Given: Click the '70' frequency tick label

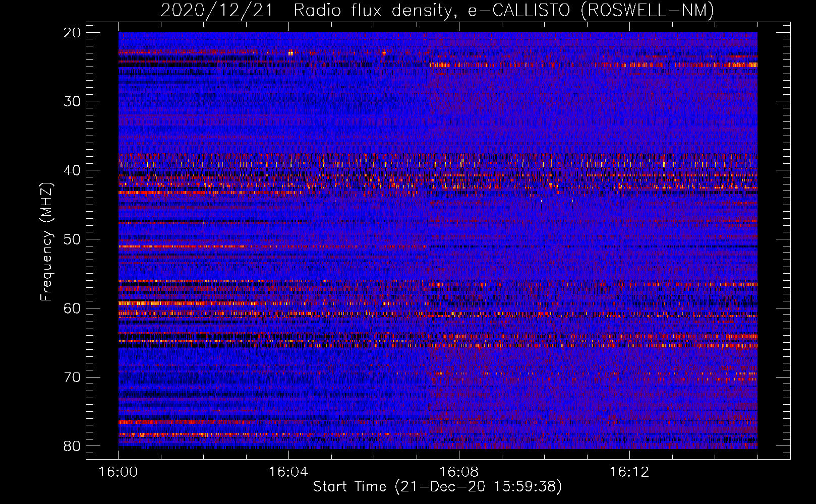Looking at the screenshot, I should point(73,377).
